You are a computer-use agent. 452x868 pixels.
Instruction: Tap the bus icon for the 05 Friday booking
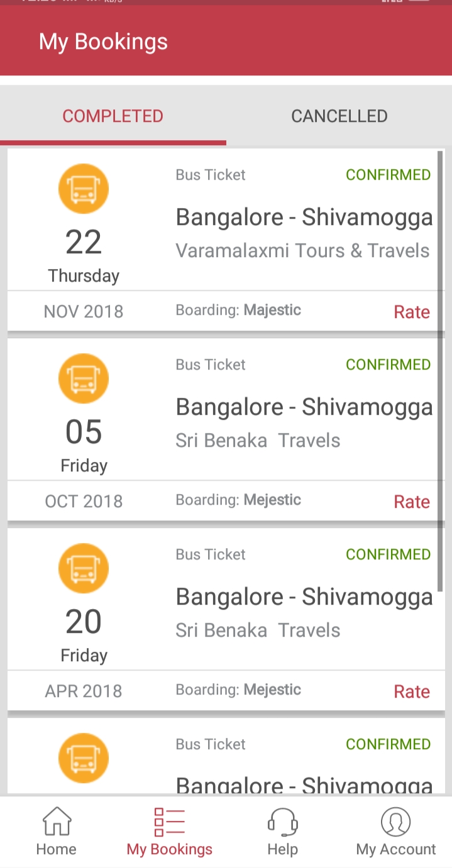click(x=84, y=378)
